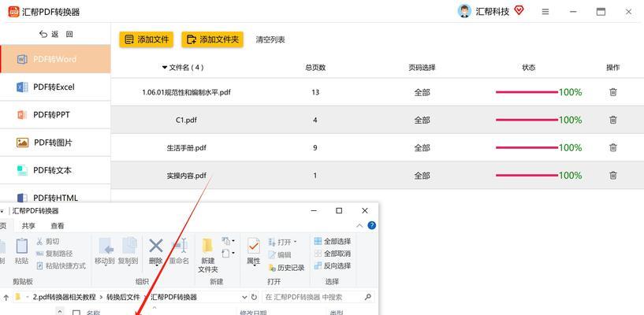Click 转换后文件 in the address breadcrumb
This screenshot has width=644, height=315.
[x=123, y=297]
